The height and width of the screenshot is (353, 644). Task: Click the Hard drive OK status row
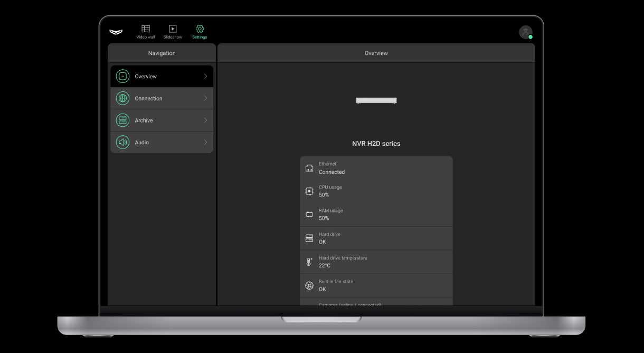click(376, 238)
